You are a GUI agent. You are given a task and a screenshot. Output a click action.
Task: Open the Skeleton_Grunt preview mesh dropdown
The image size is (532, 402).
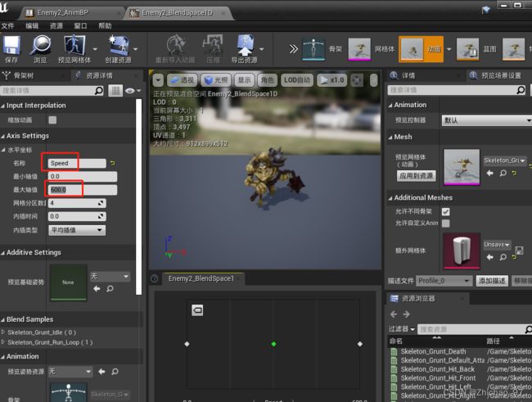[x=504, y=160]
